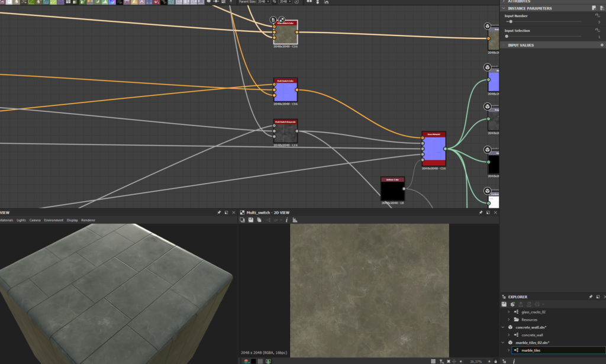This screenshot has width=606, height=364.
Task: Collapse marble_tiles_02.sbs package
Action: coord(503,343)
